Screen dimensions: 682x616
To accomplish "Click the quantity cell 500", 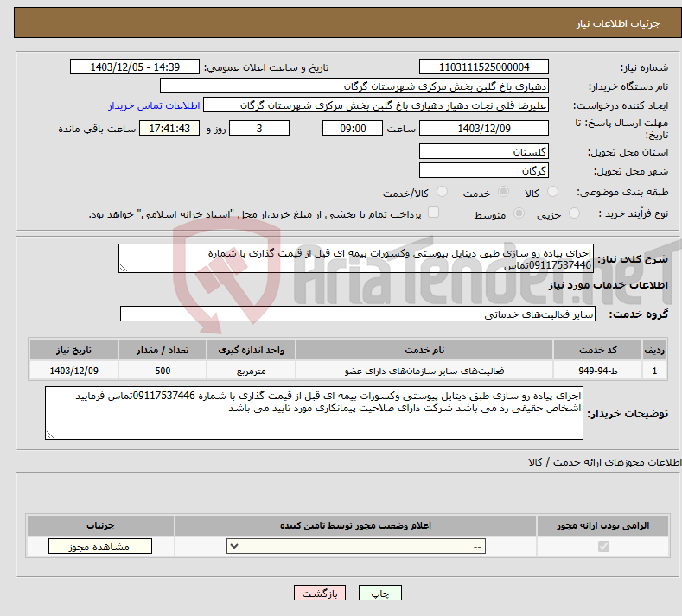I will [163, 371].
